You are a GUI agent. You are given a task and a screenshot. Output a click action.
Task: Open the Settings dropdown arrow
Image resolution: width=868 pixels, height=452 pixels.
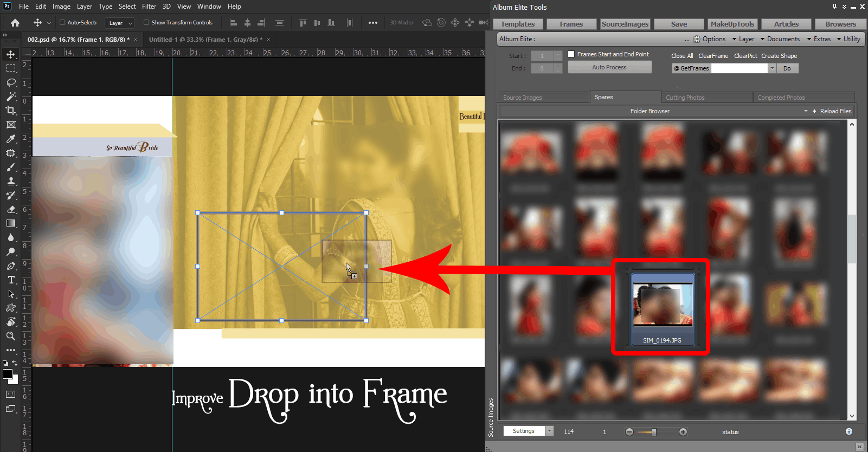[x=550, y=431]
